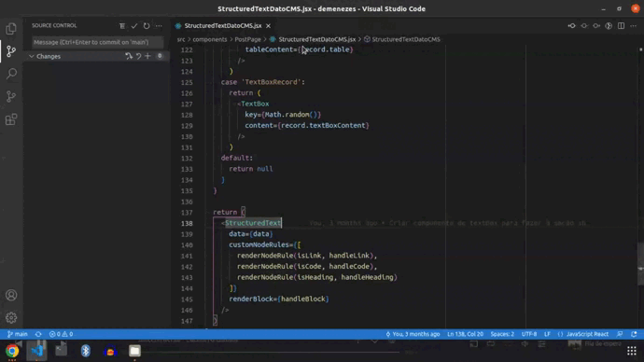Click 'record.textBoxContent' on line 129
The image size is (644, 362).
click(x=323, y=125)
